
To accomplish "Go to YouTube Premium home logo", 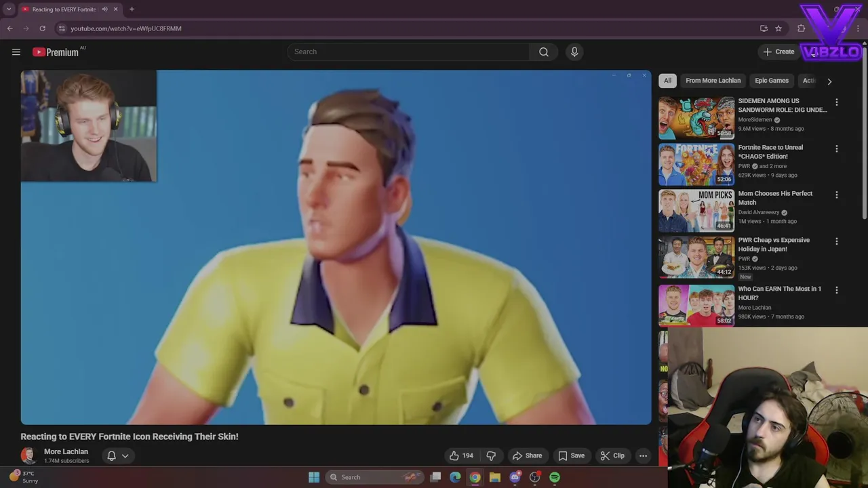I will tap(57, 52).
